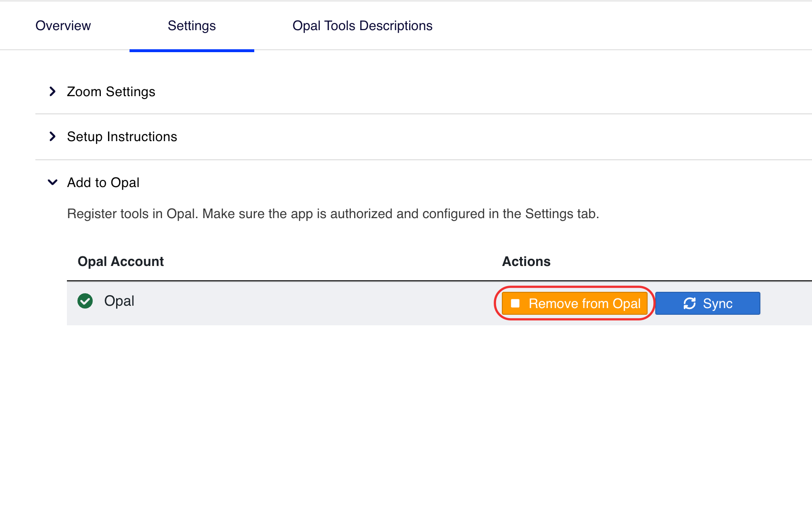Click the Setup Instructions section title
This screenshot has width=812, height=520.
122,137
